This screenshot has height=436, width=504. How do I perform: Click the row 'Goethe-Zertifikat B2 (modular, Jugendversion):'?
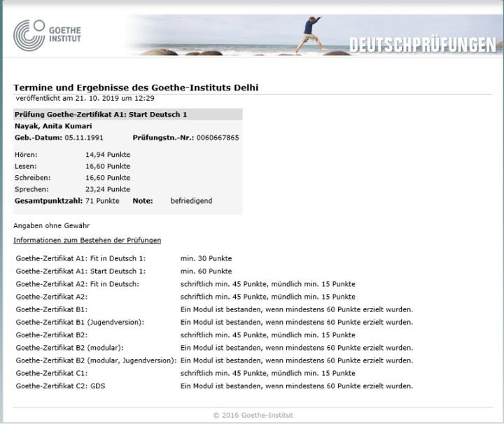tap(96, 360)
